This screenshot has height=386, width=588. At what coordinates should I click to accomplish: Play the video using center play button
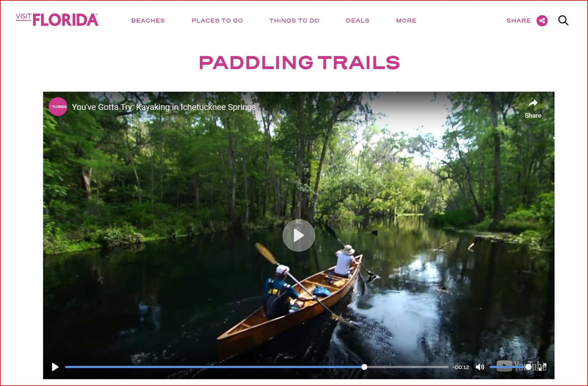click(x=298, y=236)
